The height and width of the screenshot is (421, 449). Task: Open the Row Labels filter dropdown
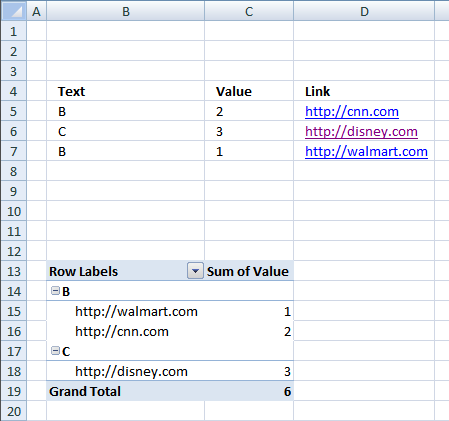pos(195,271)
